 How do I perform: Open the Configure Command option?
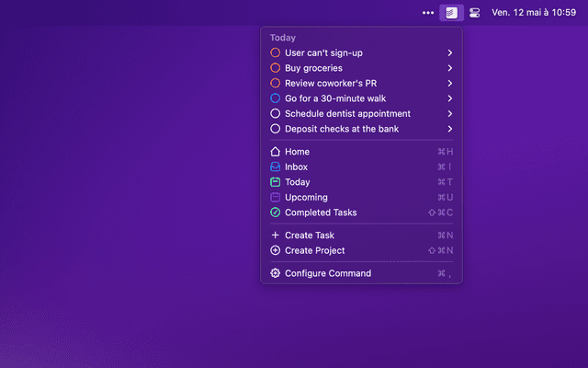[328, 273]
